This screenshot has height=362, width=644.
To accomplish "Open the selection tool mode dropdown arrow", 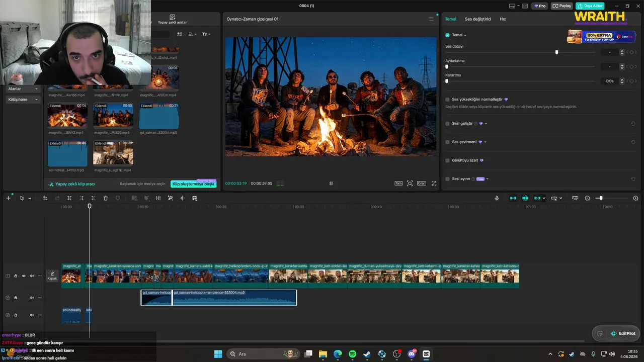I will tap(30, 198).
